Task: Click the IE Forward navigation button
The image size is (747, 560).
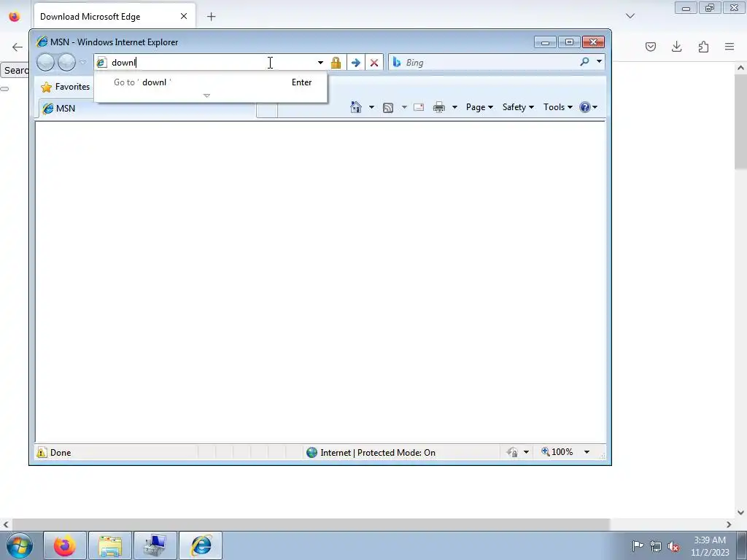Action: coord(66,63)
